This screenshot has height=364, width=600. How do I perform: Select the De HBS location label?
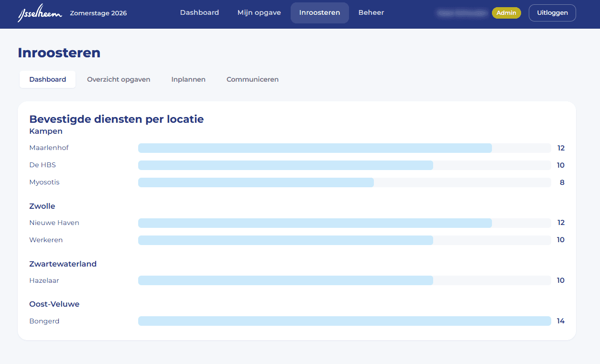[43, 165]
